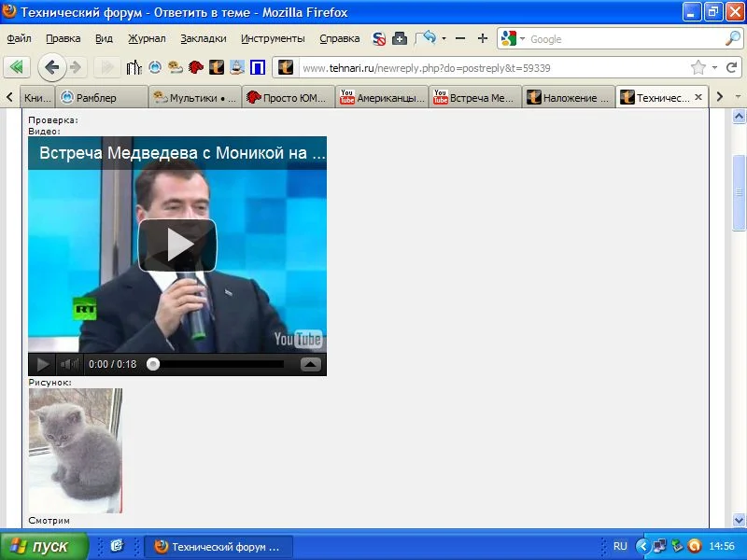Open the coffee cup bookmark toolbar icon
Screen dimensions: 747x560
click(237, 67)
